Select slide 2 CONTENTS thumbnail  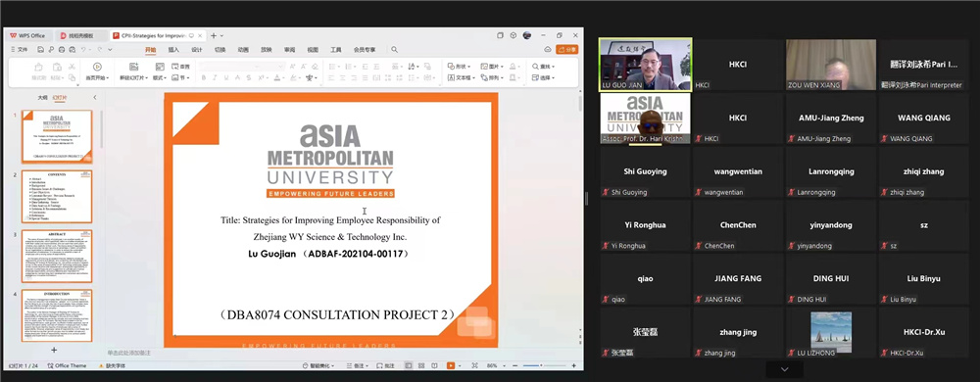(x=57, y=197)
